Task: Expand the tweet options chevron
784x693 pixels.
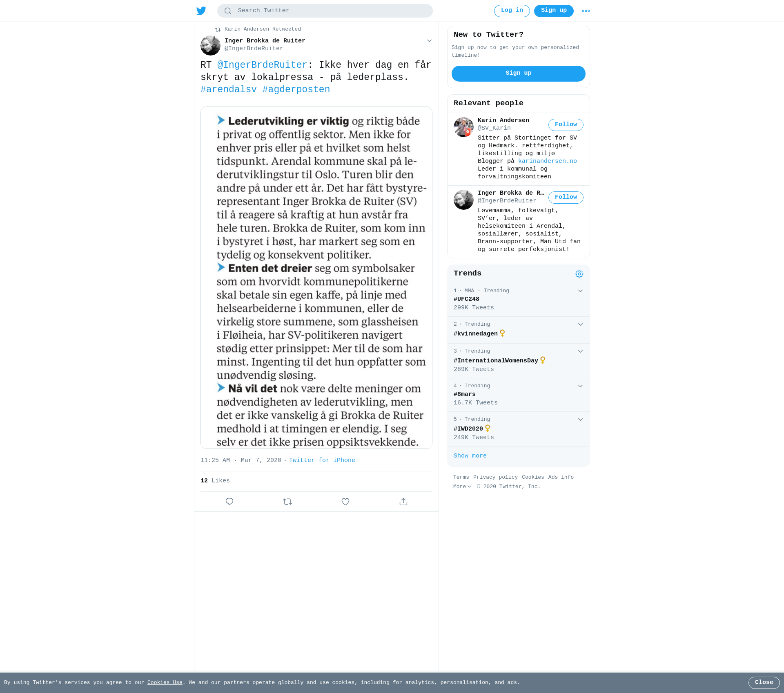Action: tap(429, 41)
